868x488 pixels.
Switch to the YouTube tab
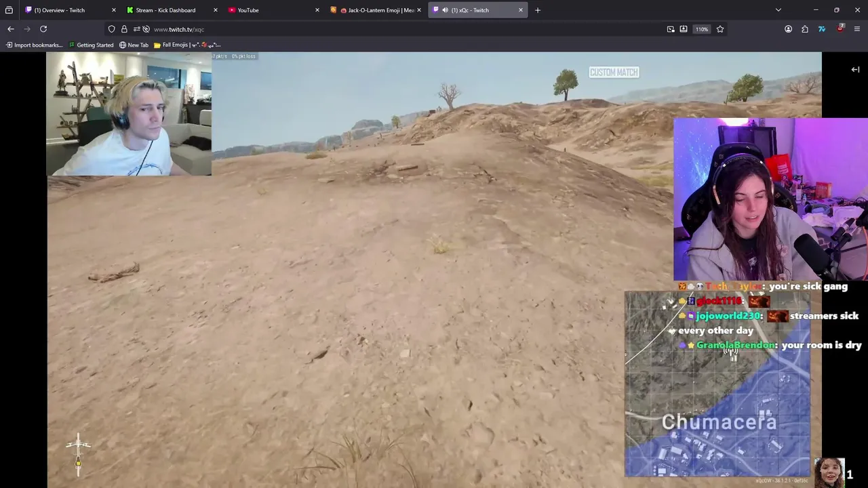pyautogui.click(x=273, y=10)
